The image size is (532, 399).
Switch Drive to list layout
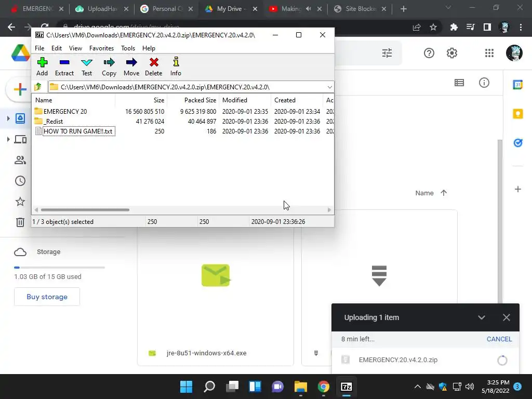tap(459, 83)
